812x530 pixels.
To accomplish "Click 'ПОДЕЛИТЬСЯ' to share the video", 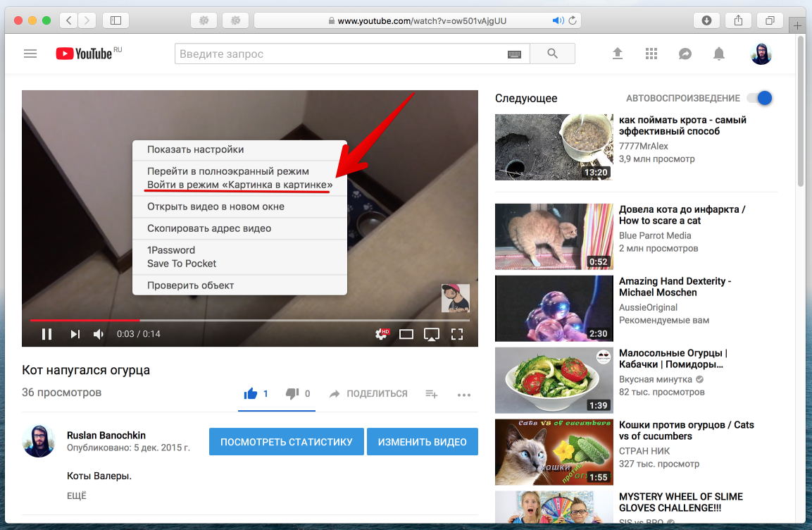I will (369, 394).
